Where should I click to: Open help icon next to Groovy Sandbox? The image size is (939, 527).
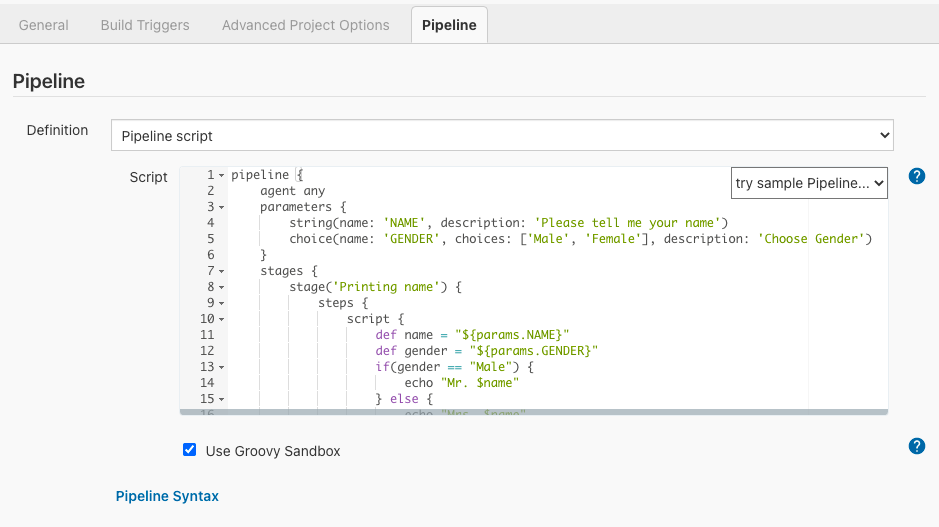[x=916, y=446]
